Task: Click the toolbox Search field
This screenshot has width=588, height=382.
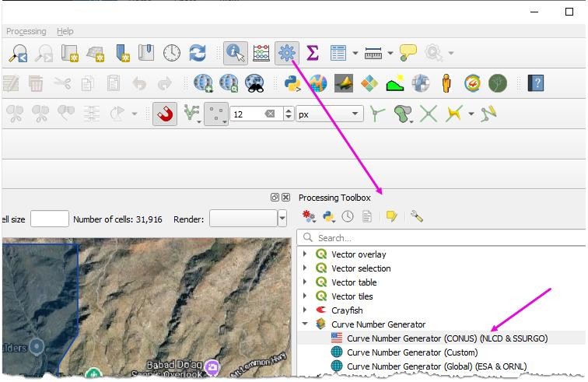Action: [443, 237]
